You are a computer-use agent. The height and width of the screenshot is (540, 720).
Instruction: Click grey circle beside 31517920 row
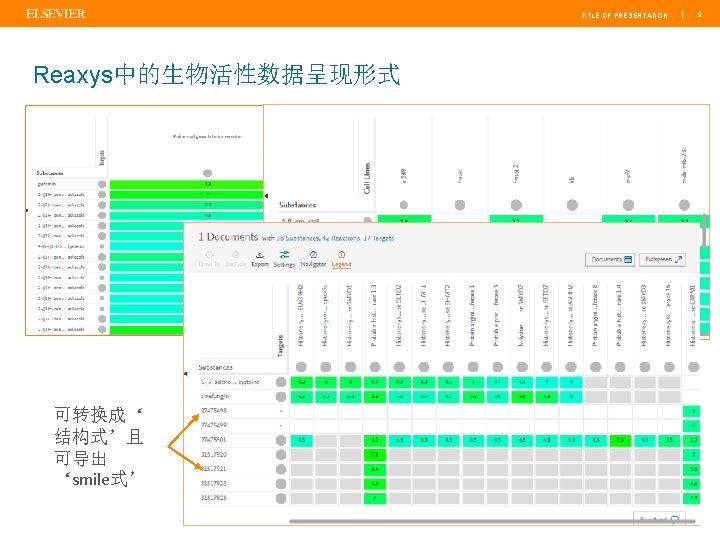coord(281,455)
